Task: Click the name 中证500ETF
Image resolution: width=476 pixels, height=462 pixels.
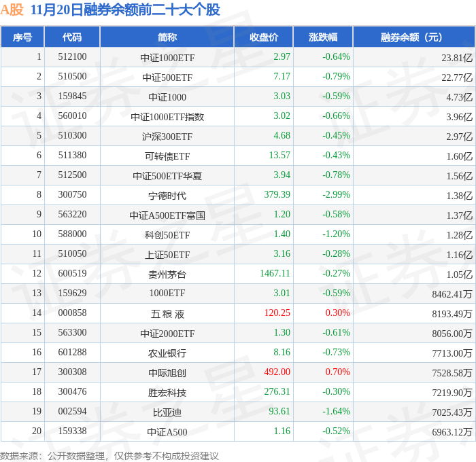Action: coord(167,77)
